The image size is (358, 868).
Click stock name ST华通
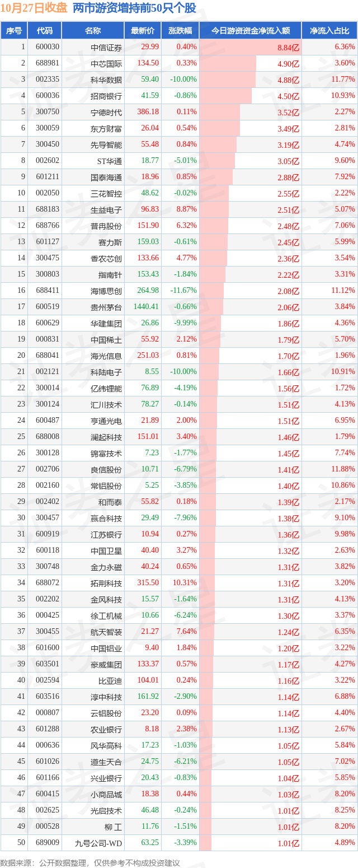110,161
